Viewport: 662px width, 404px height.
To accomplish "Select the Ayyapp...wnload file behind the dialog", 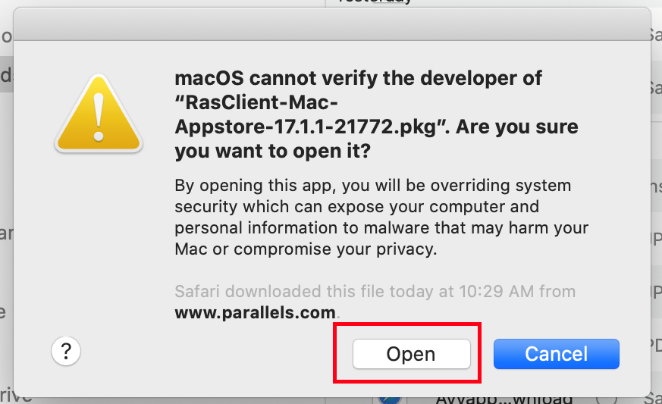I will (x=504, y=399).
